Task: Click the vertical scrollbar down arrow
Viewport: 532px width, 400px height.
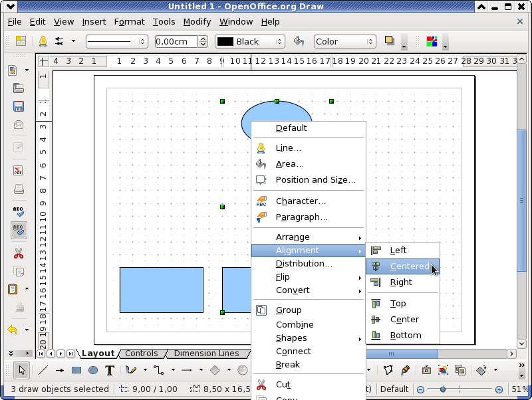Action: pyautogui.click(x=522, y=344)
